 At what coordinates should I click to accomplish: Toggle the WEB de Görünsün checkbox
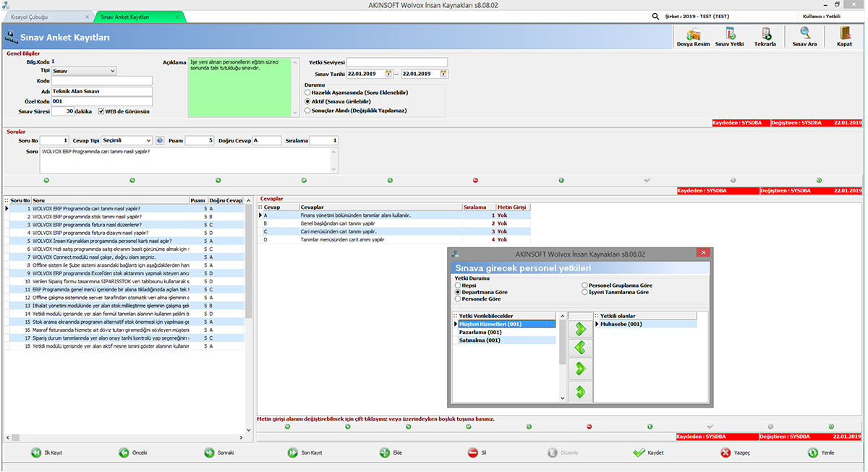[x=101, y=111]
